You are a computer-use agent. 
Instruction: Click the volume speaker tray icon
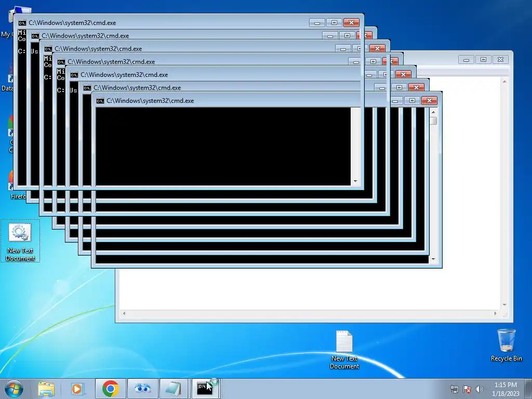480,389
